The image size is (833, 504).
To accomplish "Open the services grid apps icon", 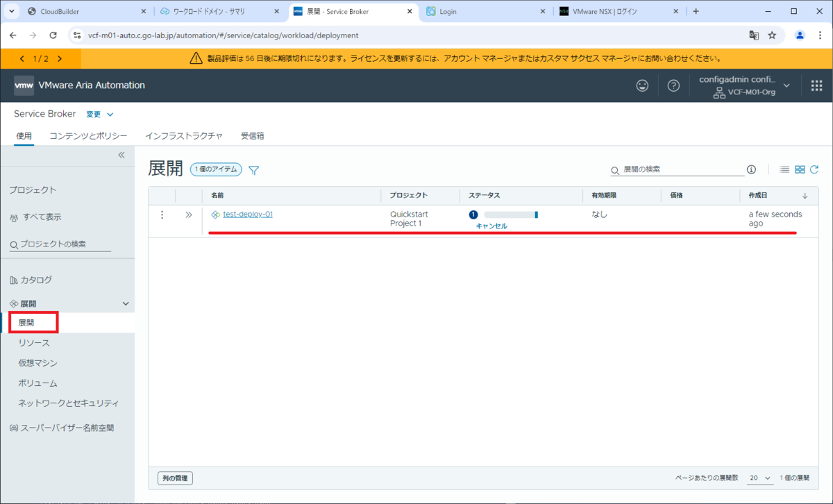I will click(x=816, y=85).
